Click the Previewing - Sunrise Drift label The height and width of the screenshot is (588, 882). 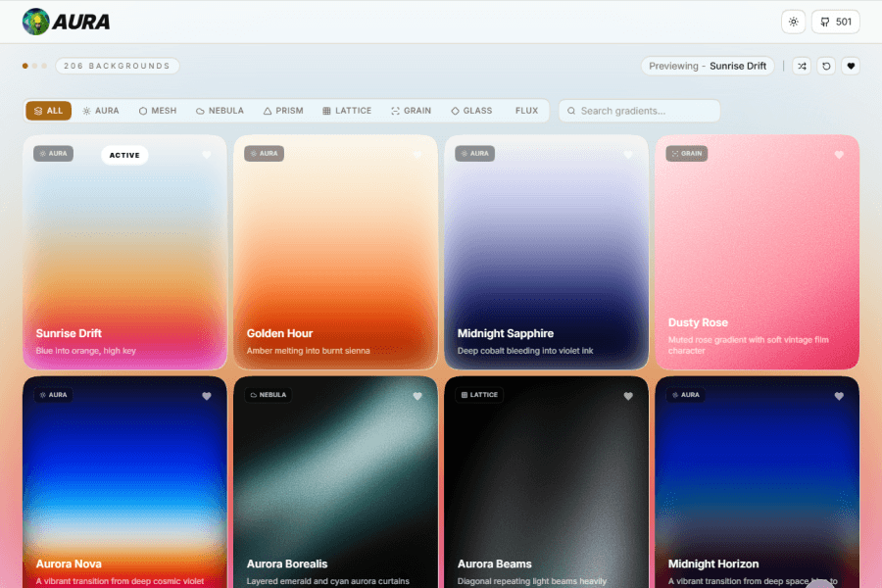(x=708, y=66)
